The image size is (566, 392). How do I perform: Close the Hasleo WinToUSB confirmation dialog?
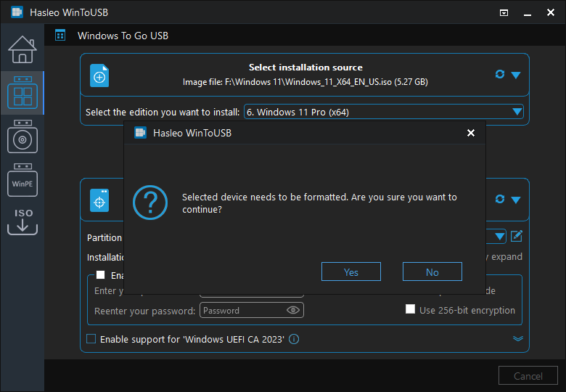pos(471,133)
